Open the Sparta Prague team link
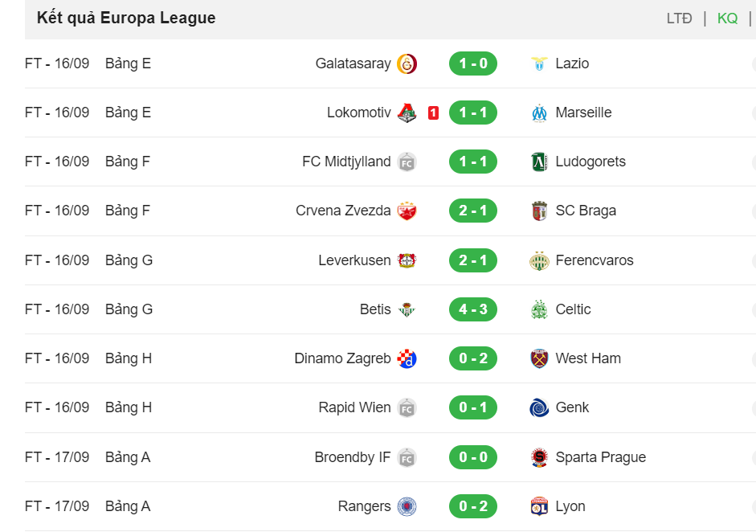Viewport: 756px width, 532px height. click(600, 457)
